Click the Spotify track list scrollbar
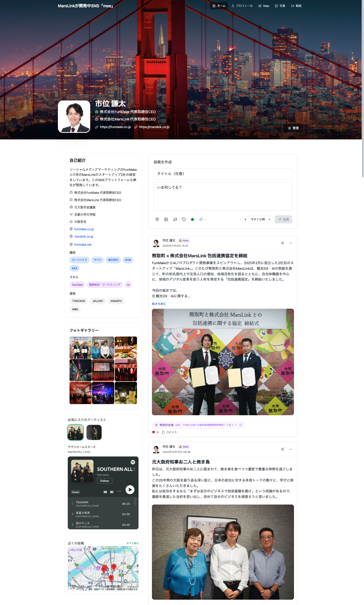Image resolution: width=364 pixels, height=605 pixels. pos(135,502)
